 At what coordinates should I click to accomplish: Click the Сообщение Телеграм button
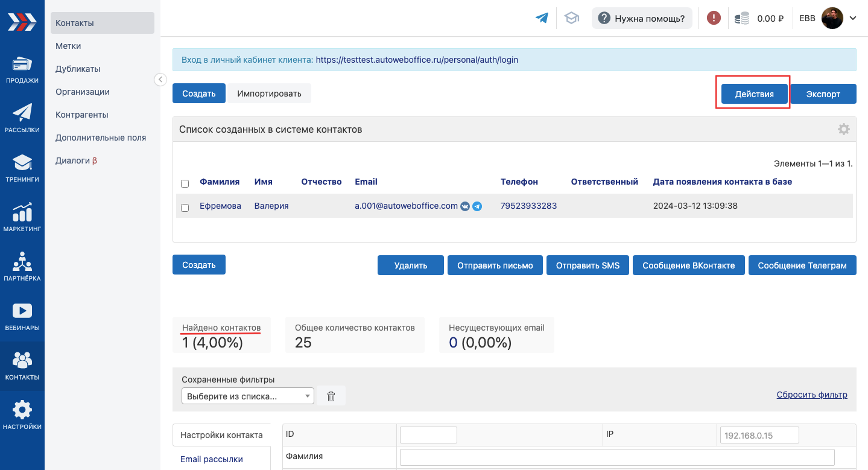(802, 265)
